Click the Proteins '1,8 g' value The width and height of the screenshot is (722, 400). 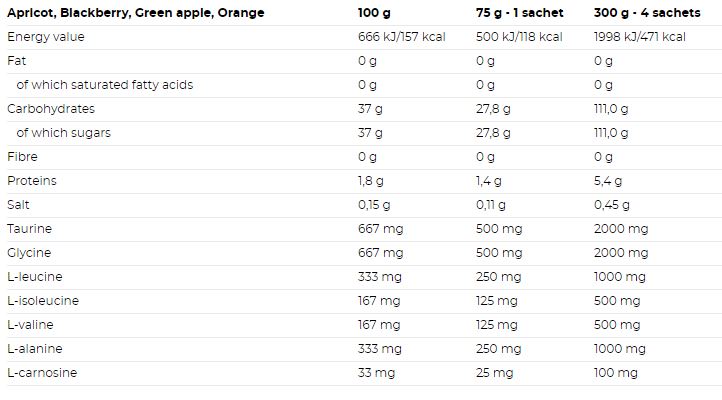tap(370, 181)
